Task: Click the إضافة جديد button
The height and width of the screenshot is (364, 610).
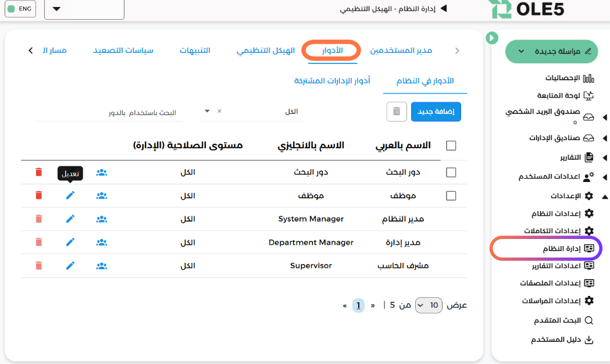Action: (x=436, y=112)
